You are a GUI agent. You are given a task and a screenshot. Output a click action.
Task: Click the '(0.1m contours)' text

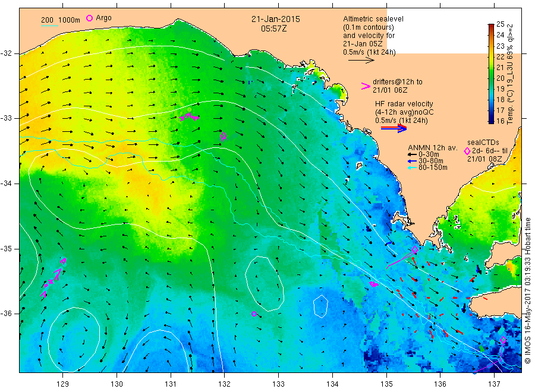(369, 27)
